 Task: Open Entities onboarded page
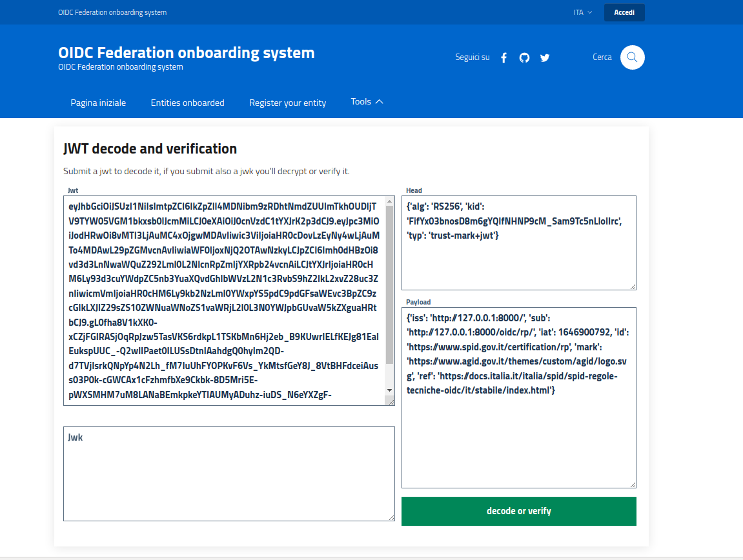point(188,103)
